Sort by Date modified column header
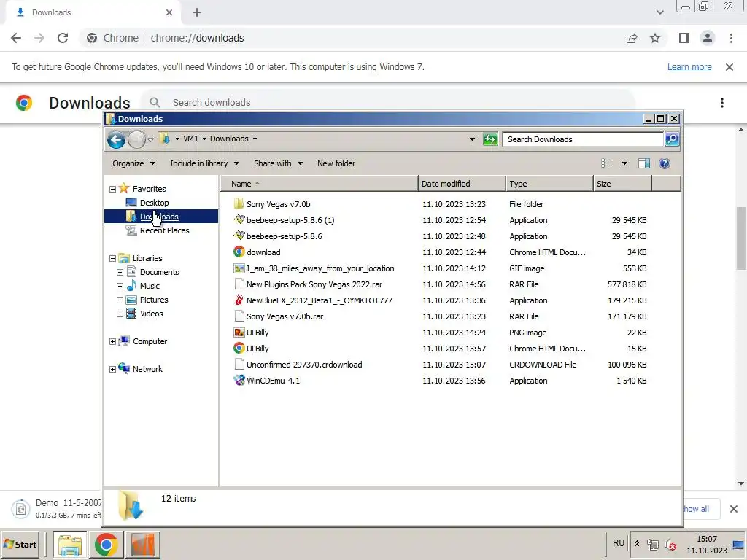The width and height of the screenshot is (747, 560). coord(462,183)
